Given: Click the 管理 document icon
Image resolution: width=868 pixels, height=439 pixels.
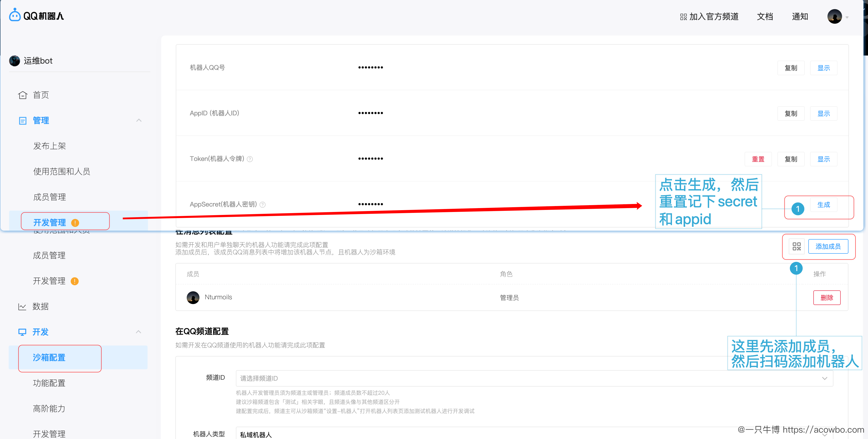Looking at the screenshot, I should tap(22, 120).
